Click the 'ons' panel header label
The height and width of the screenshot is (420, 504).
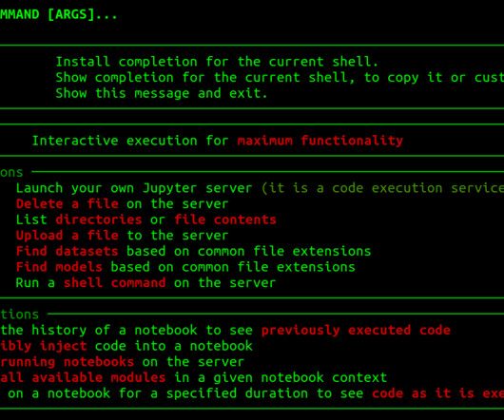click(11, 173)
